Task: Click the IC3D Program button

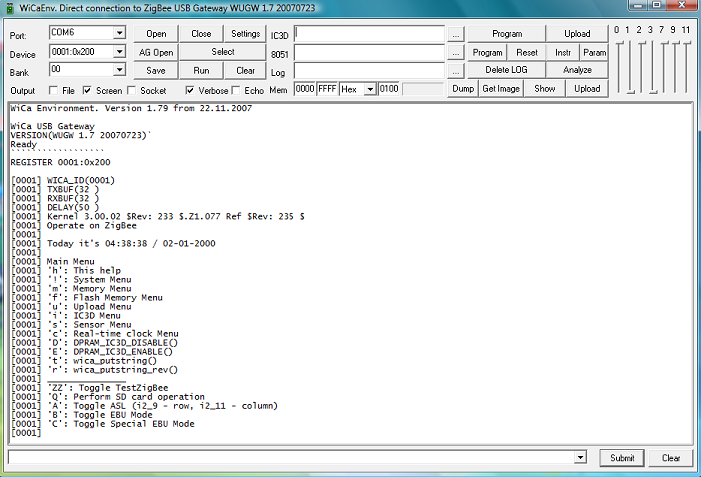Action: tap(507, 34)
